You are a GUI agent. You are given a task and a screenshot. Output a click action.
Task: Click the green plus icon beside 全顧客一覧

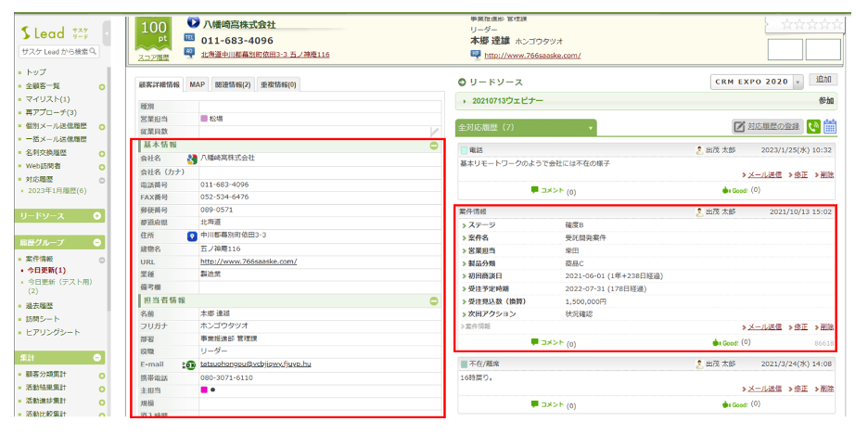[102, 86]
